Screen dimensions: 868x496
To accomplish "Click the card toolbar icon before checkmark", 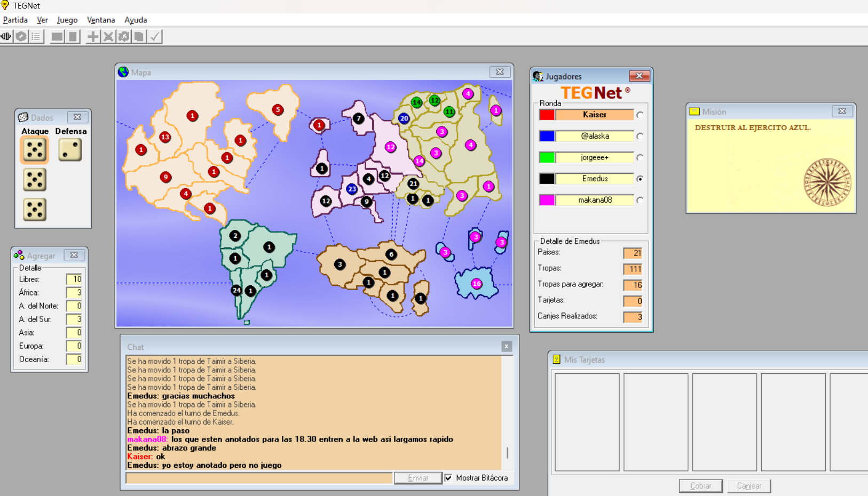I will [139, 36].
